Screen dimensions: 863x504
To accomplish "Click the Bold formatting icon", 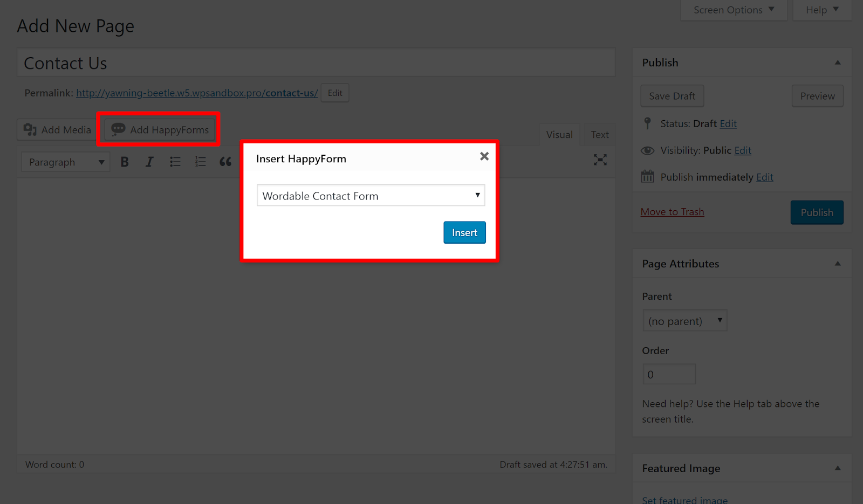I will [x=124, y=161].
